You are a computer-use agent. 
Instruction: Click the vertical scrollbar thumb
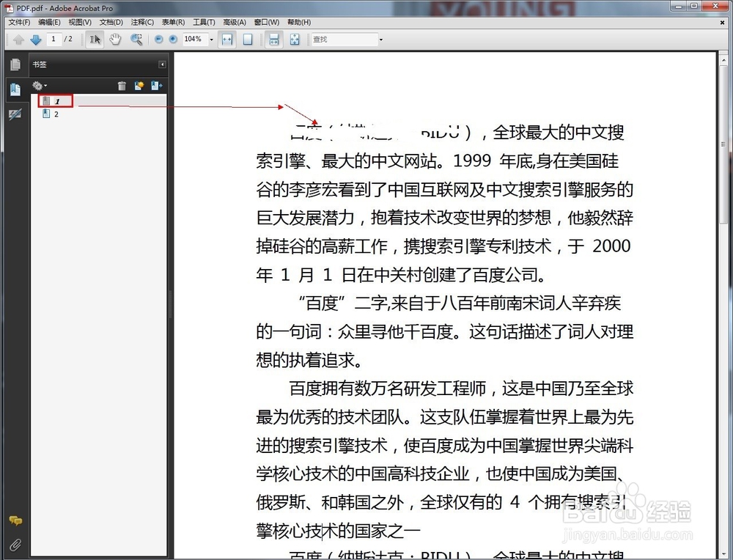pos(723,144)
